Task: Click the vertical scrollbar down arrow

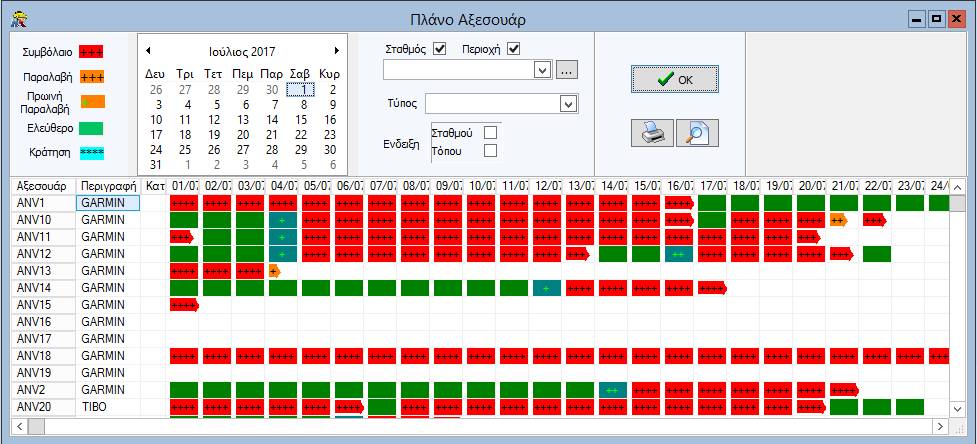Action: pos(958,409)
